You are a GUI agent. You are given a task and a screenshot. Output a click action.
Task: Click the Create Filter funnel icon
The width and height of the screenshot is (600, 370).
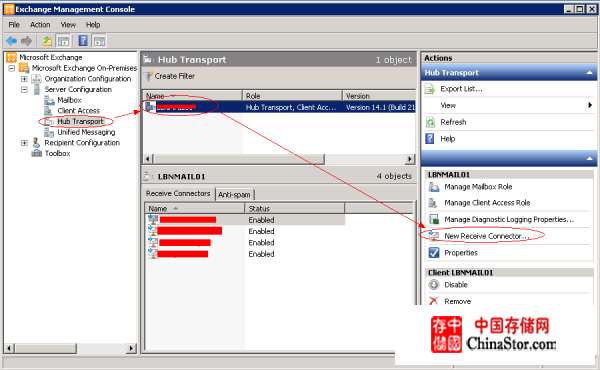148,76
